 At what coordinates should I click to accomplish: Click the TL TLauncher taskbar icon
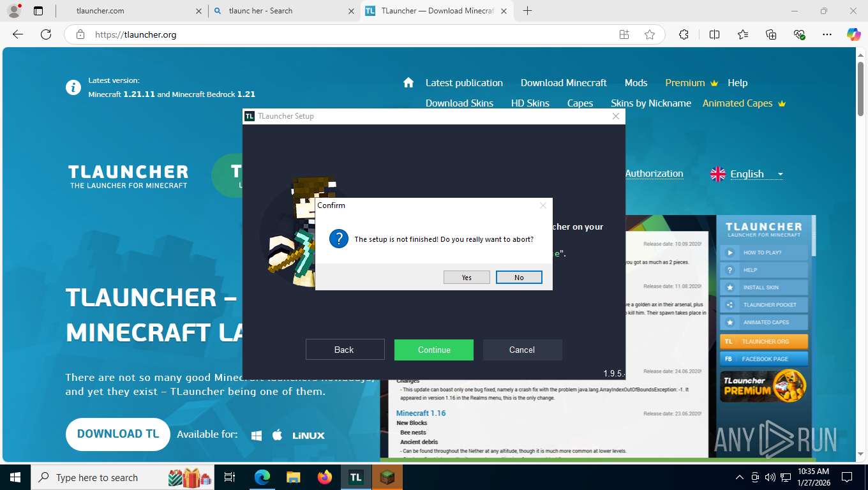click(x=355, y=477)
